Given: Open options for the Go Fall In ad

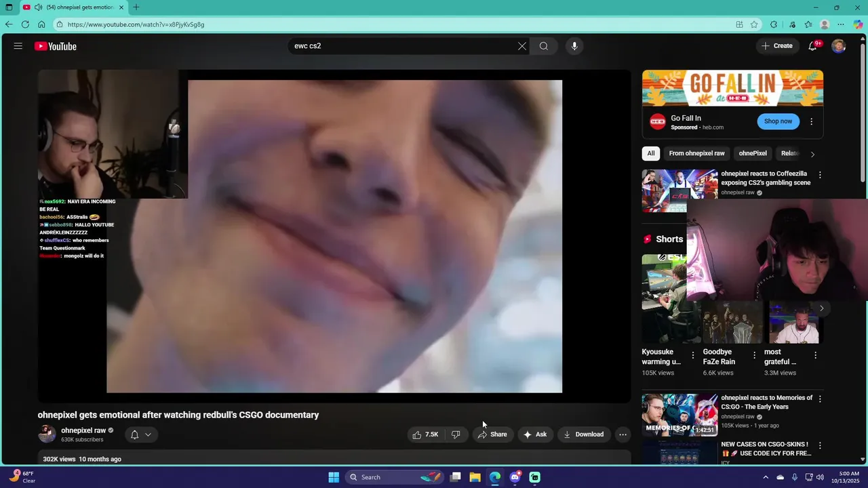Looking at the screenshot, I should (x=811, y=121).
